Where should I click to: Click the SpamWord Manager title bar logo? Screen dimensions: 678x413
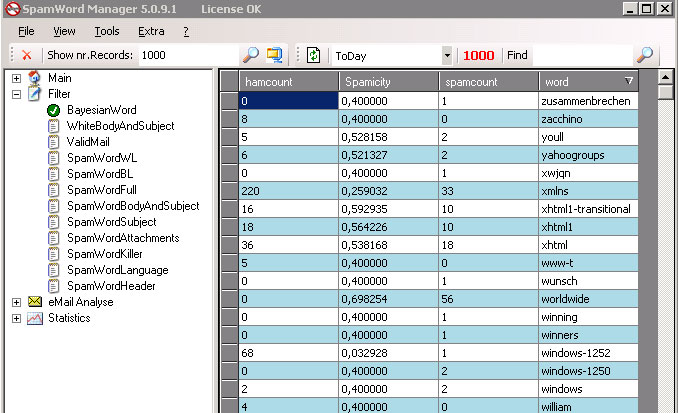click(13, 9)
